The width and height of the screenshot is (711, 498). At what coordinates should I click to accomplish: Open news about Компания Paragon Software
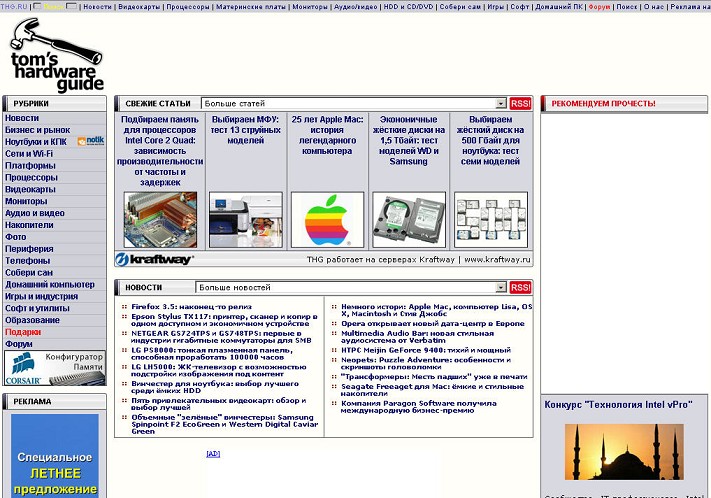419,407
